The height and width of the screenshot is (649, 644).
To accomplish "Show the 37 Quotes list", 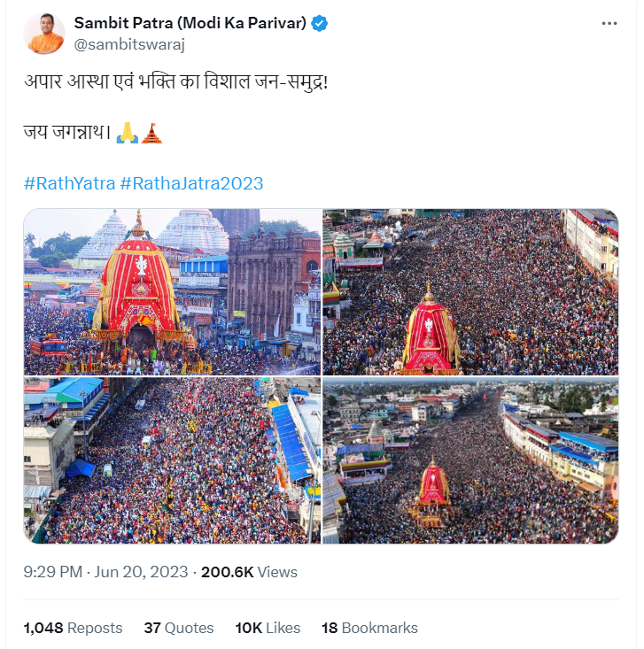I will coord(178,628).
